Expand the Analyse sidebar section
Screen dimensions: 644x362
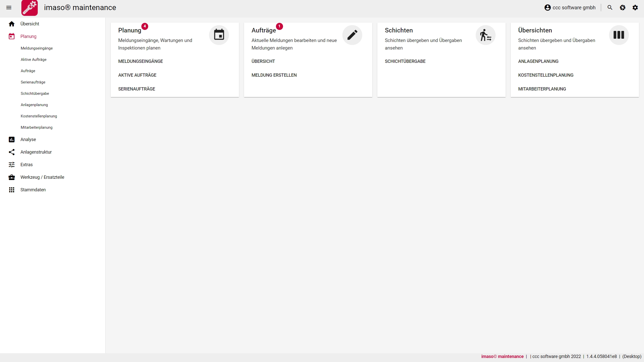[x=28, y=140]
